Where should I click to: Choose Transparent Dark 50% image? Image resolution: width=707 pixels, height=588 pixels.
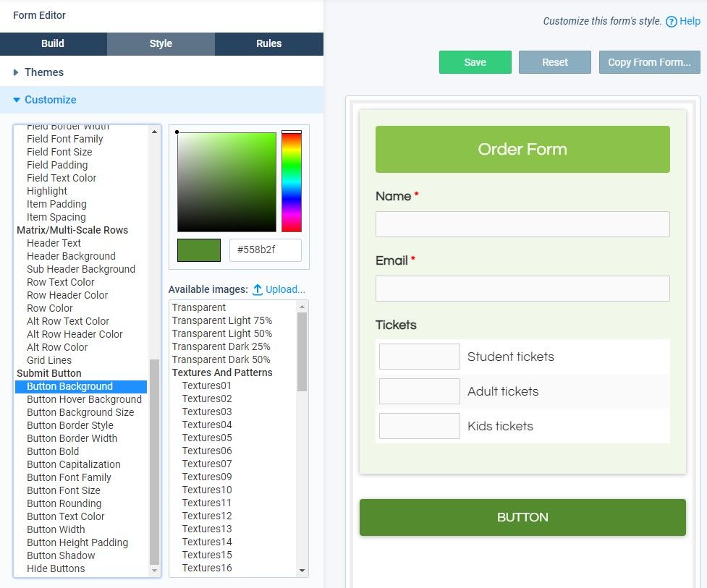[221, 360]
